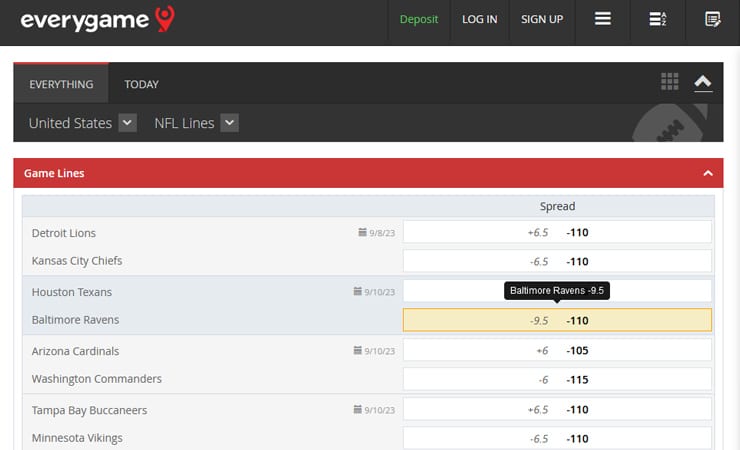Click the SIGN UP button

click(542, 19)
